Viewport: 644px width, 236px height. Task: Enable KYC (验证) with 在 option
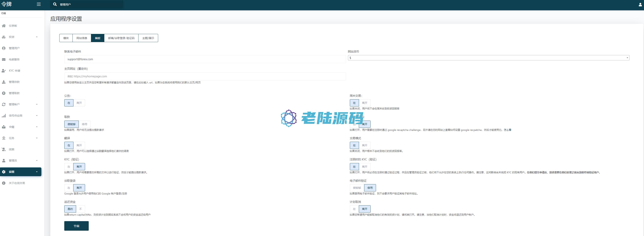pos(69,167)
